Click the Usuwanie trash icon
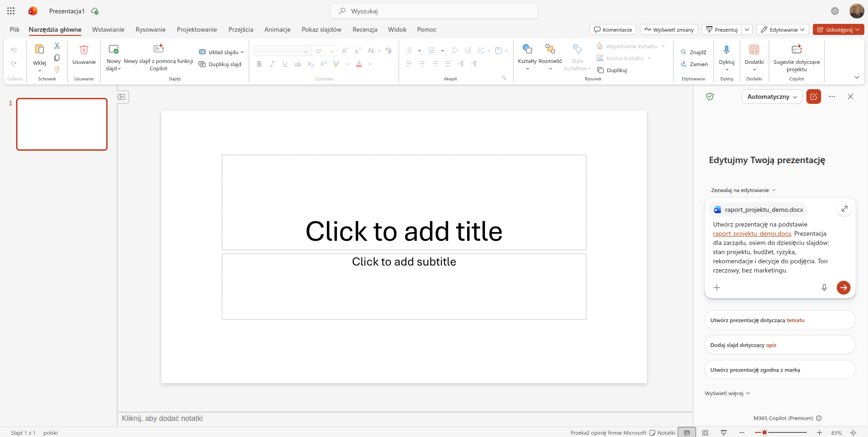The height and width of the screenshot is (437, 868). tap(84, 50)
